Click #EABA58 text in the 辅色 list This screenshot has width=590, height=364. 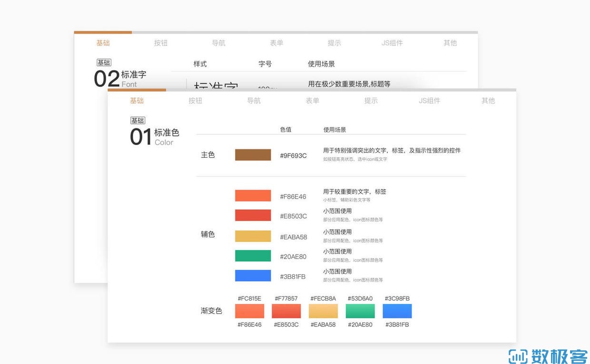(x=294, y=237)
